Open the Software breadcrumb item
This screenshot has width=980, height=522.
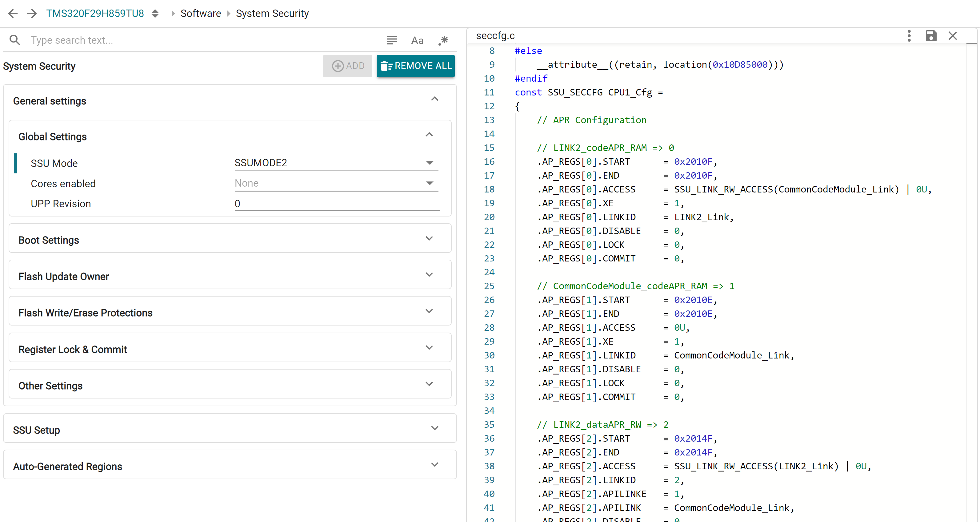coord(201,13)
